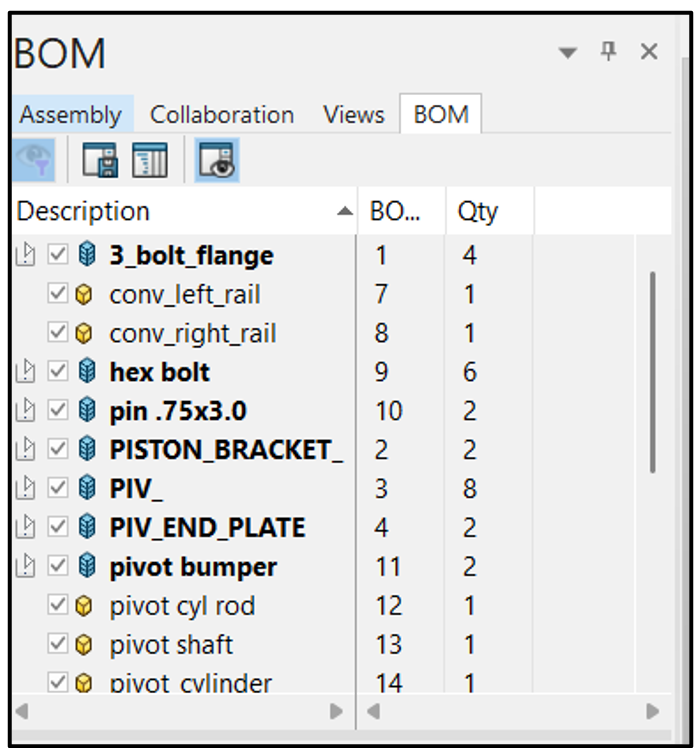Click the yellow part icon beside conv_left_rail
Viewport: 699px width, 755px height.
[x=85, y=295]
